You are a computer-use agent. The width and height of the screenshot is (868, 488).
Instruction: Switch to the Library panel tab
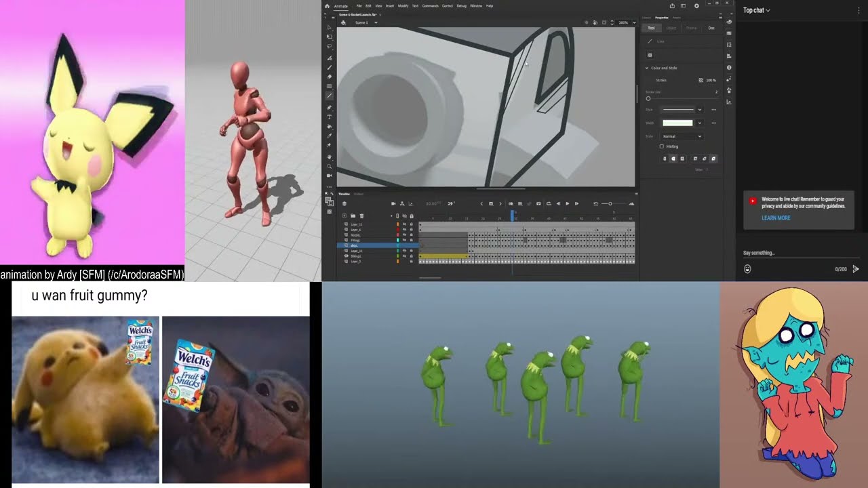646,18
